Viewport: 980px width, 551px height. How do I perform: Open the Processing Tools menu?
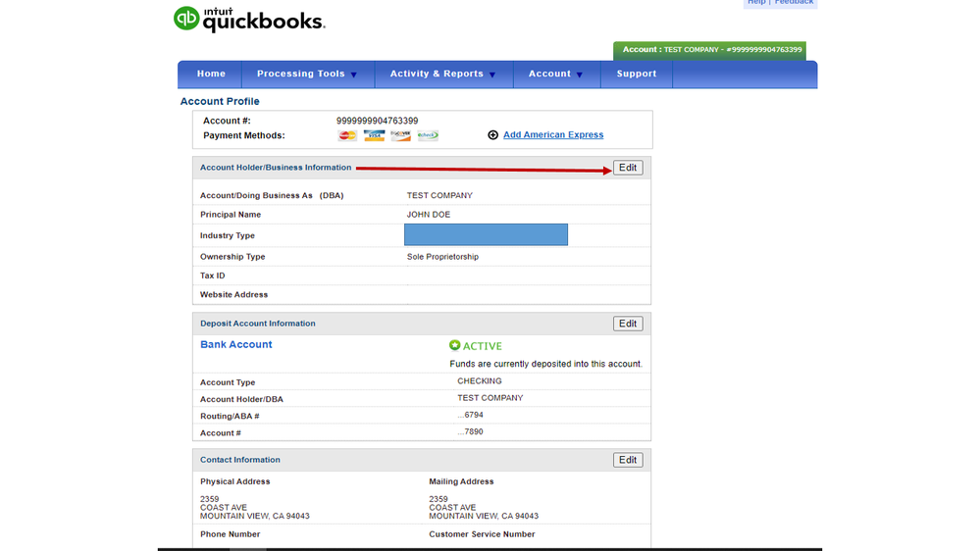pos(308,74)
